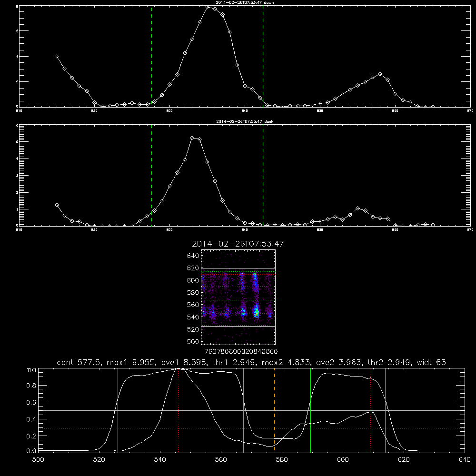Click the first diamond data point of dawn curve
Image resolution: width=476 pixels, height=476 pixels.
57,57
